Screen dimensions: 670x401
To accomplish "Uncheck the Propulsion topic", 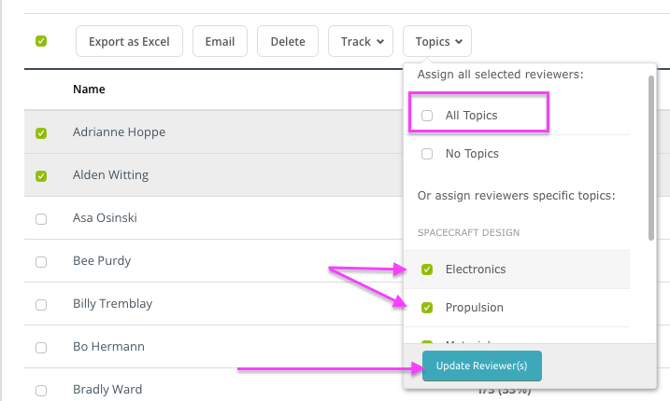I will 428,307.
